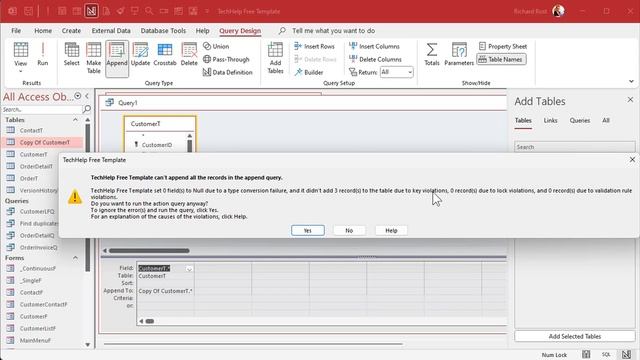Select CustomerContactF form in navigation pane
The width and height of the screenshot is (640, 360).
click(43, 304)
